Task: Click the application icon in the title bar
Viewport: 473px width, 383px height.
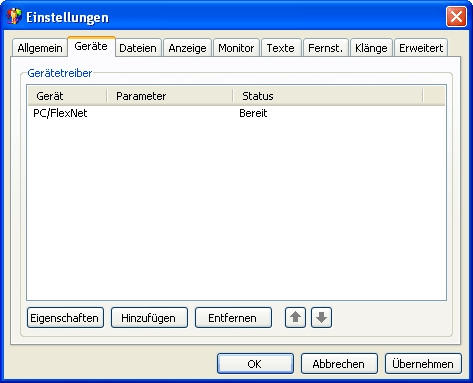Action: coord(14,16)
